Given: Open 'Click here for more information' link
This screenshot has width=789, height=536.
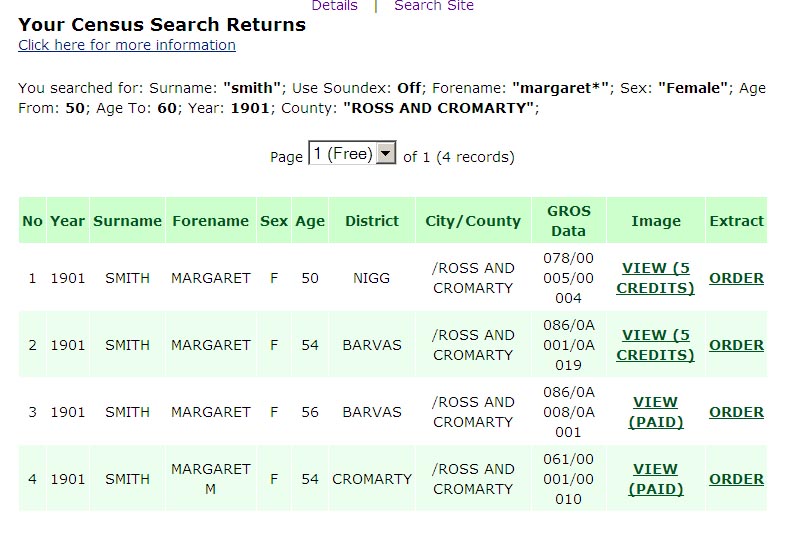Looking at the screenshot, I should [x=127, y=45].
